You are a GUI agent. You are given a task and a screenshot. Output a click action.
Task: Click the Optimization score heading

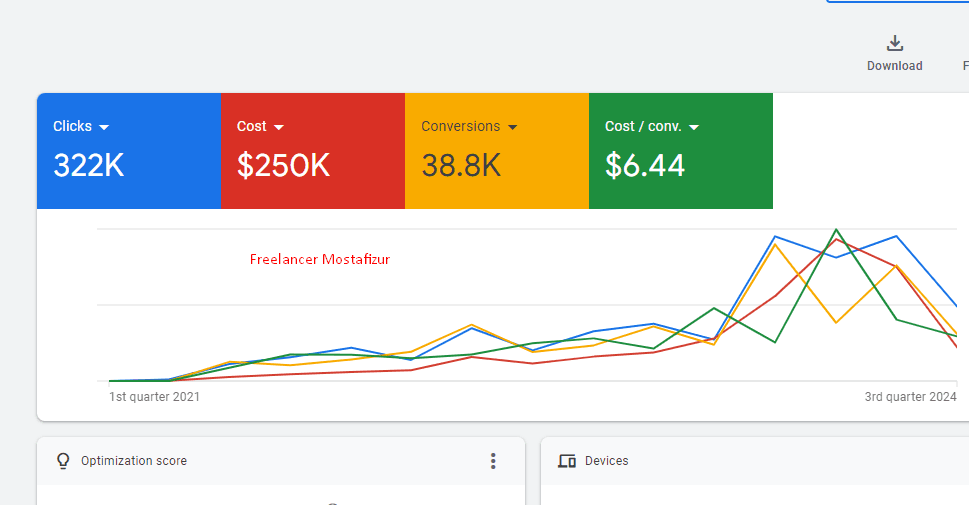coord(134,461)
